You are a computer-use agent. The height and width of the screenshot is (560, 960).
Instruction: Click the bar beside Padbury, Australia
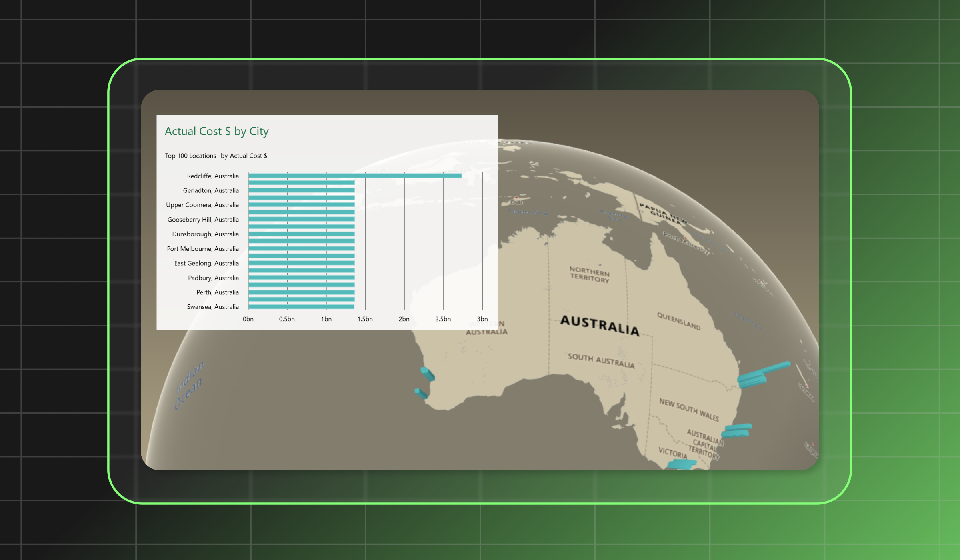click(x=302, y=278)
